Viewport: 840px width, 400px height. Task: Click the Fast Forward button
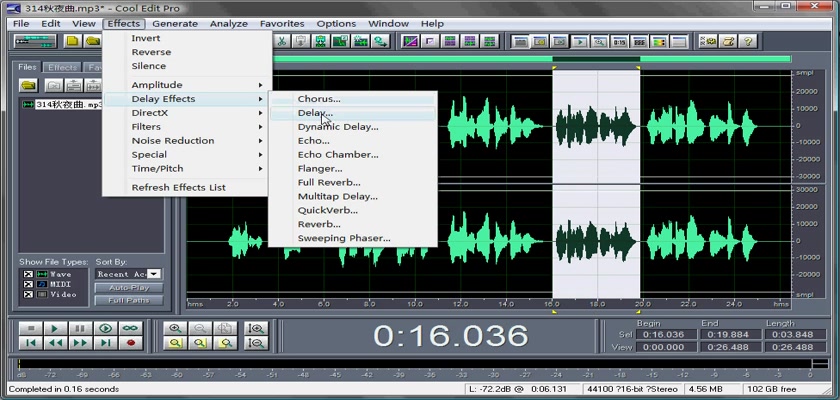[80, 343]
